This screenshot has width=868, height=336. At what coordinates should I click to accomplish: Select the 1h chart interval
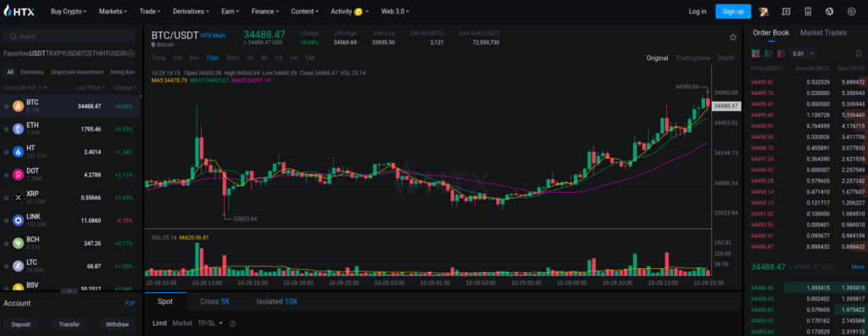click(x=250, y=58)
